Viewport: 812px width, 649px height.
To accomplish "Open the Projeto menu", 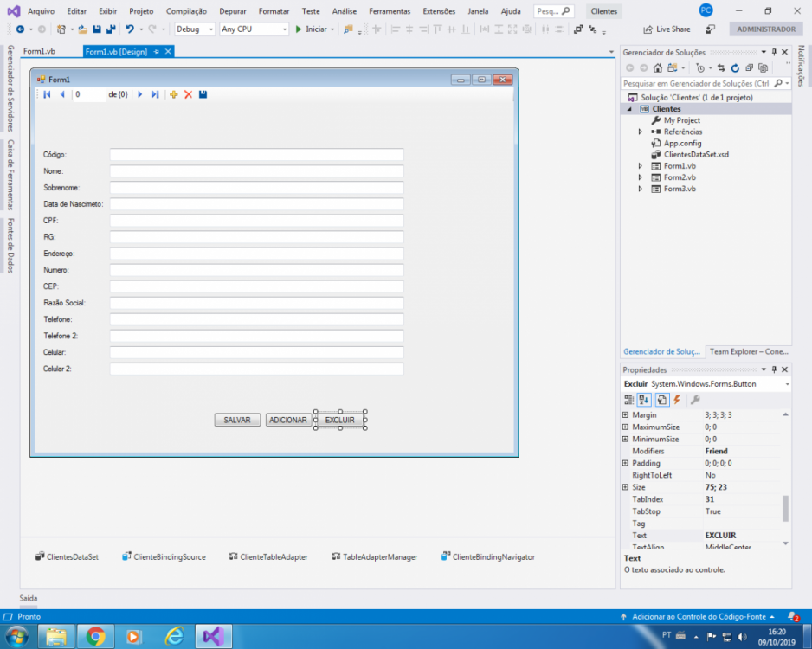I will click(141, 11).
